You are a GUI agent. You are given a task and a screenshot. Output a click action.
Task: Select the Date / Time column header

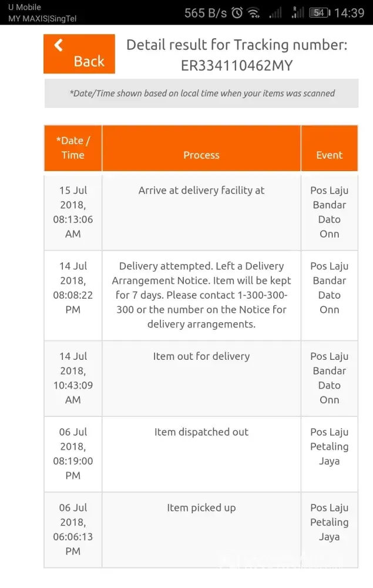(73, 148)
